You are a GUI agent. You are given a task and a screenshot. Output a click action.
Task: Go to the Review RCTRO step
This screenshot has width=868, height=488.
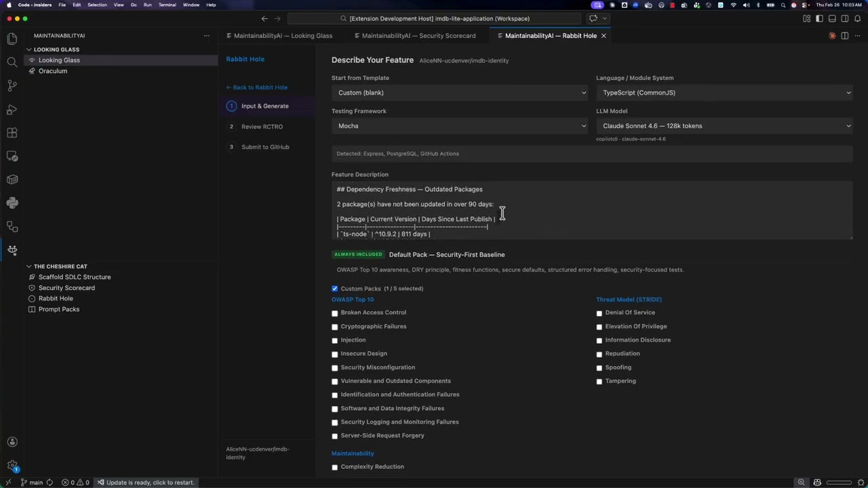(262, 127)
